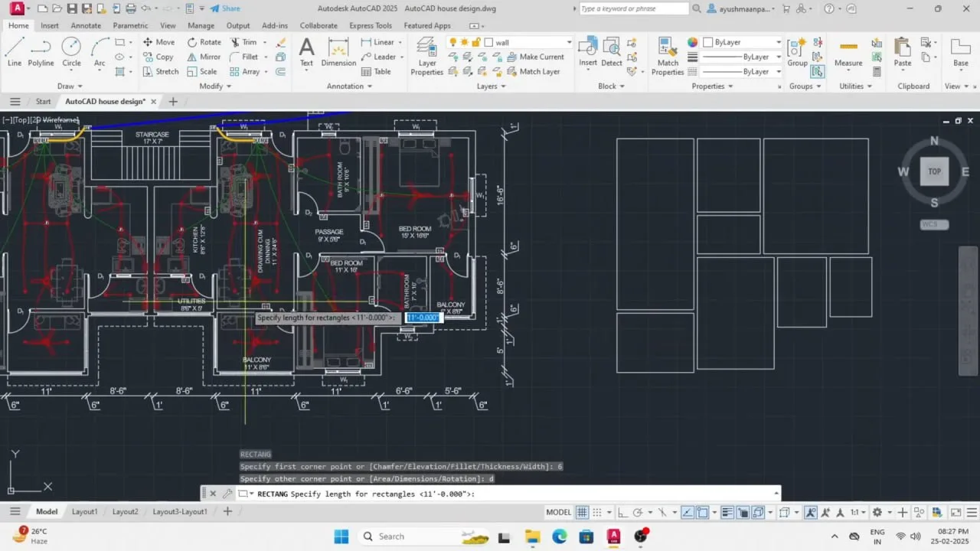Select the Circle tool
Screen dimensions: 980x551
[x=71, y=52]
